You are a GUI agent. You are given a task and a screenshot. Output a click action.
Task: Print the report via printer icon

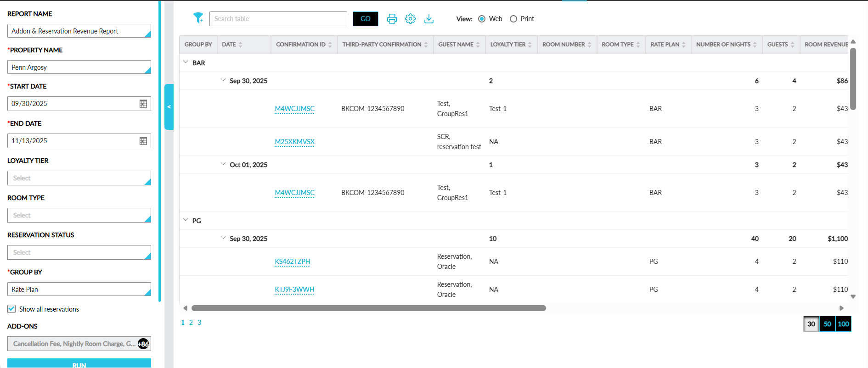[392, 19]
